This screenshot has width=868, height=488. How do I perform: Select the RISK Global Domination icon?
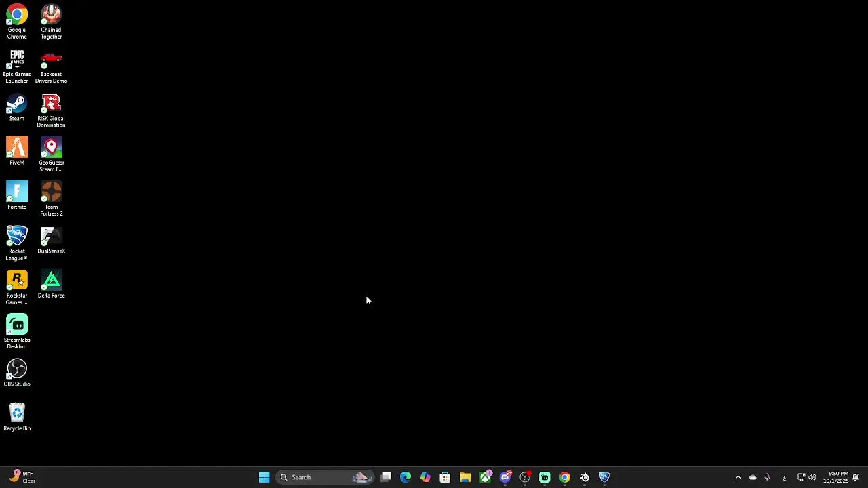pyautogui.click(x=51, y=110)
